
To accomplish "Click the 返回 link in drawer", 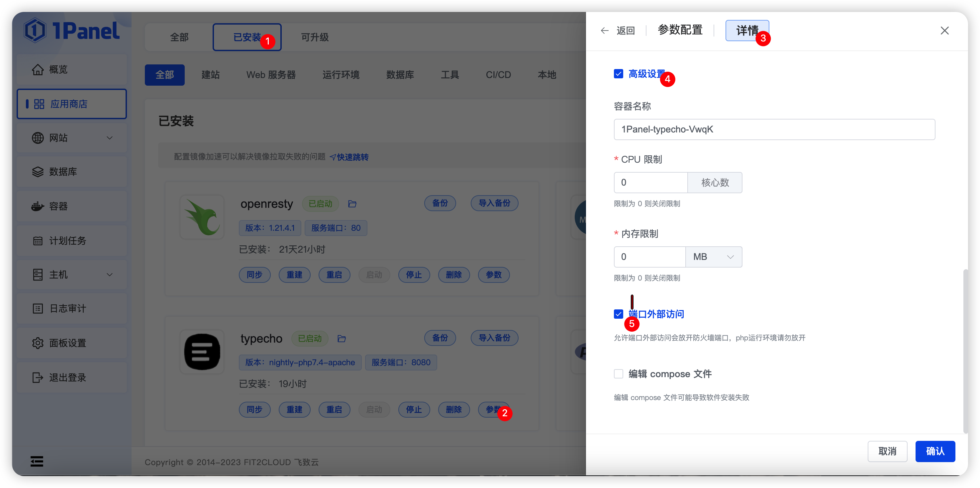I will click(626, 31).
